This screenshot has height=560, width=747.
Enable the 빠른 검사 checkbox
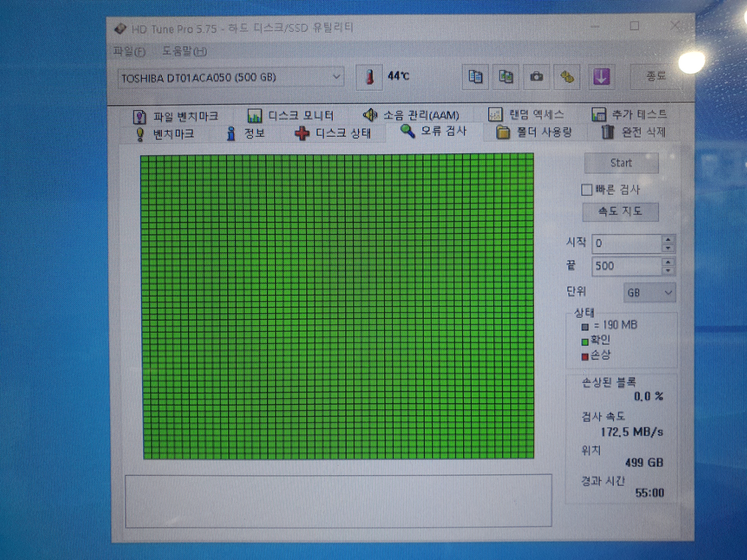click(x=587, y=190)
